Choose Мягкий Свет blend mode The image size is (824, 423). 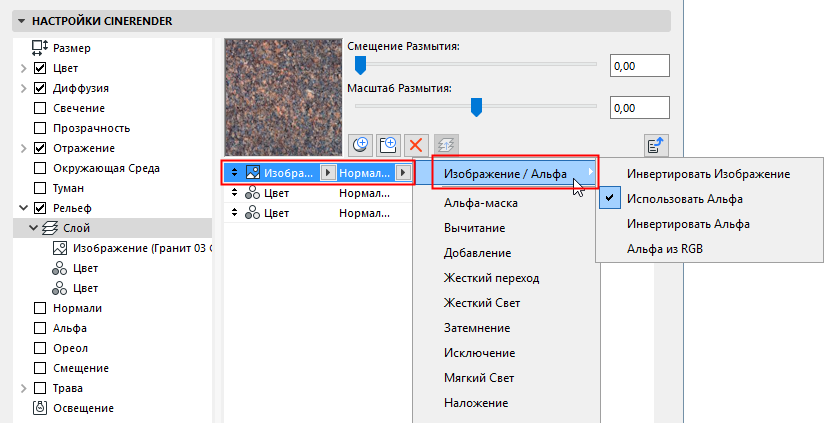coord(479,378)
